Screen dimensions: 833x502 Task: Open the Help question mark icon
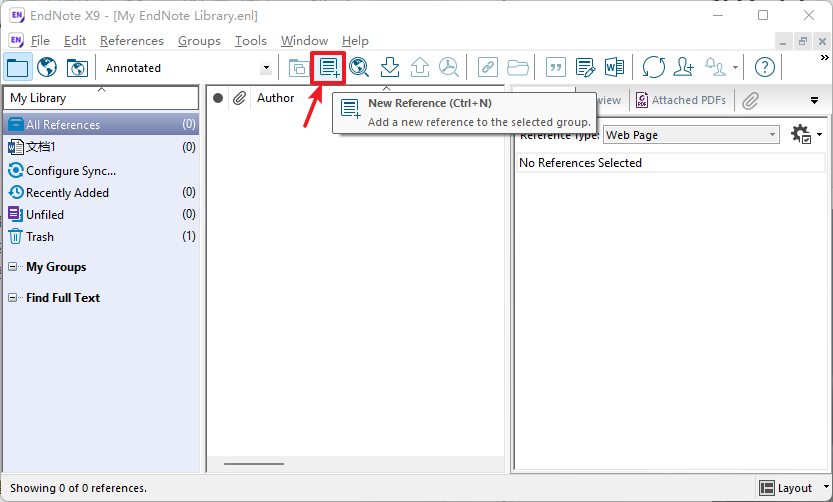coord(764,67)
